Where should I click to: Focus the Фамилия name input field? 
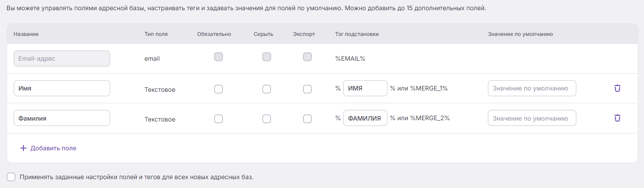tap(62, 118)
